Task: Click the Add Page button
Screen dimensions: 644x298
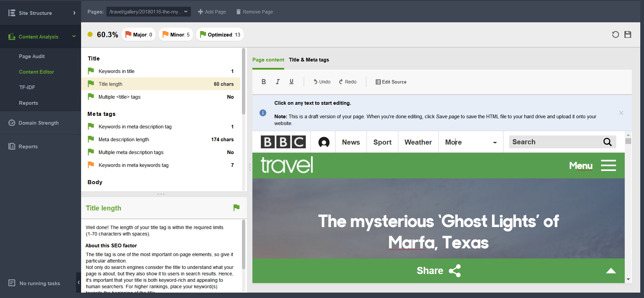Action: [212, 12]
